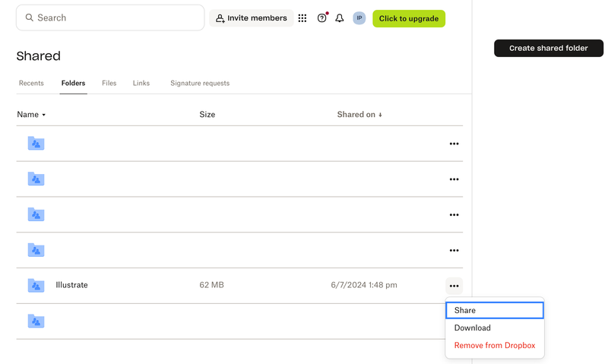Open the apps grid icon
Image resolution: width=608 pixels, height=364 pixels.
(302, 18)
